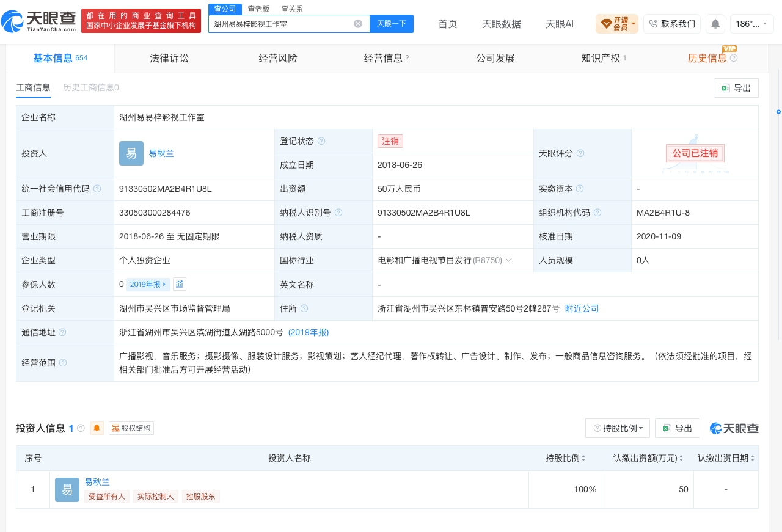Viewport: 782px width, 532px height.
Task: Open the 联系我们 contact button
Action: (671, 24)
